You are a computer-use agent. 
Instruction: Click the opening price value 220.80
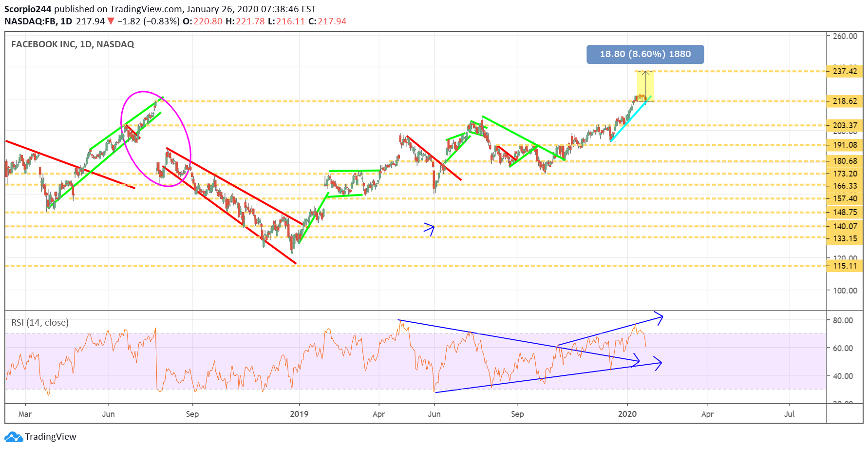pos(208,21)
